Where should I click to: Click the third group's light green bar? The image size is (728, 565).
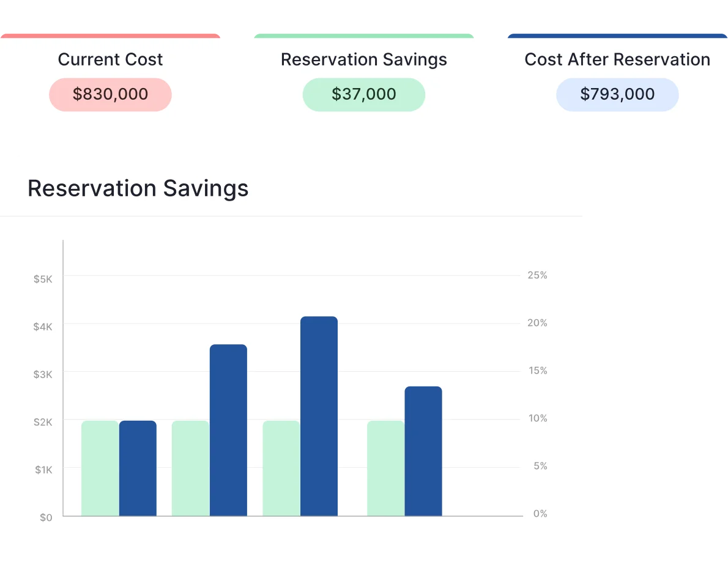(281, 468)
